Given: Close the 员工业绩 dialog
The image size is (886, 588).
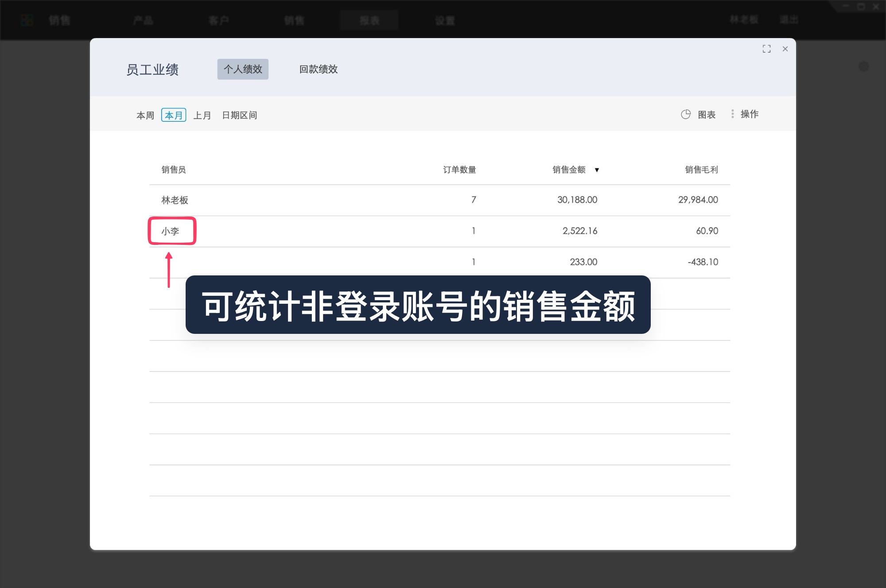Looking at the screenshot, I should 785,49.
